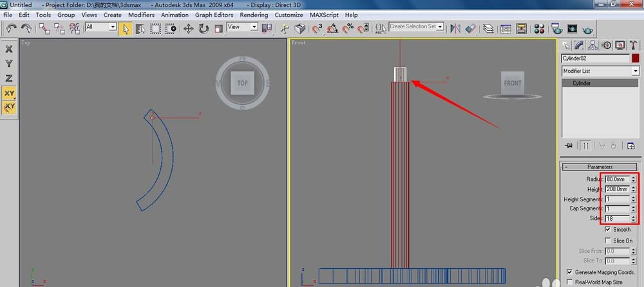Open reference coordinate View dropdown
Screen dimensions: 644x287
254,26
